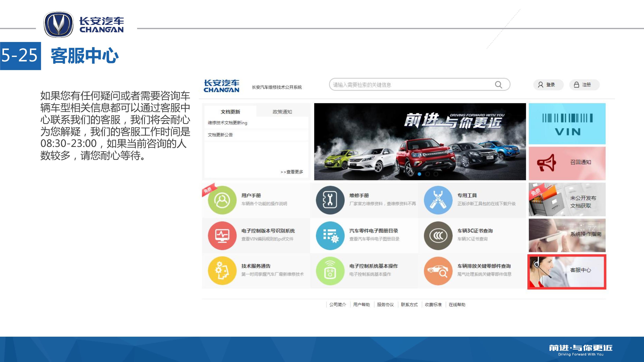
Task: Open the 车辆3C证书查询 CCC icon
Action: click(438, 235)
